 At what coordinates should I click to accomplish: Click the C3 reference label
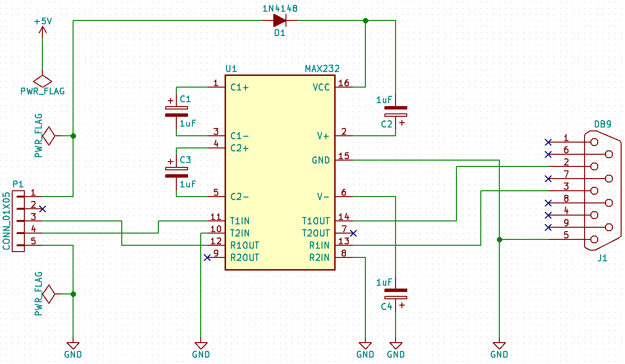186,160
